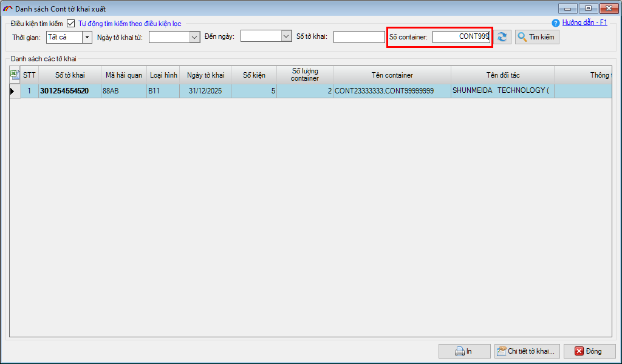622x364 pixels.
Task: Click the blue help question mark icon
Action: coord(555,23)
